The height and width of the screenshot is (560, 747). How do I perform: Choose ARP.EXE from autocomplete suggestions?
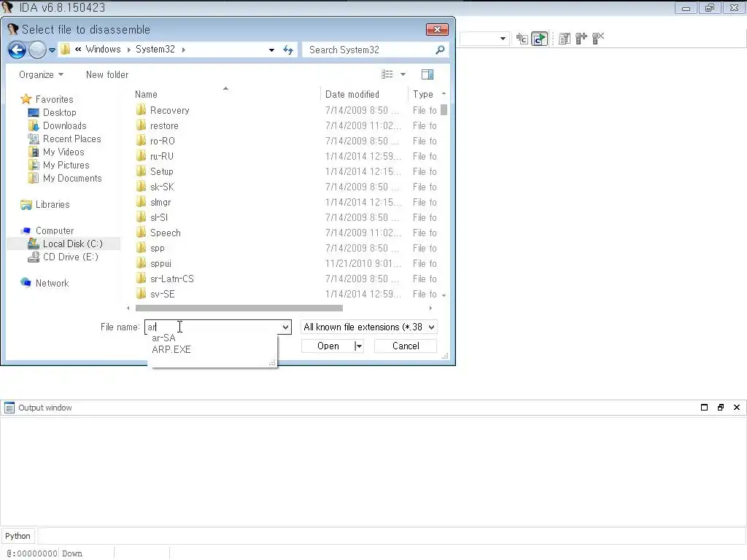point(171,349)
